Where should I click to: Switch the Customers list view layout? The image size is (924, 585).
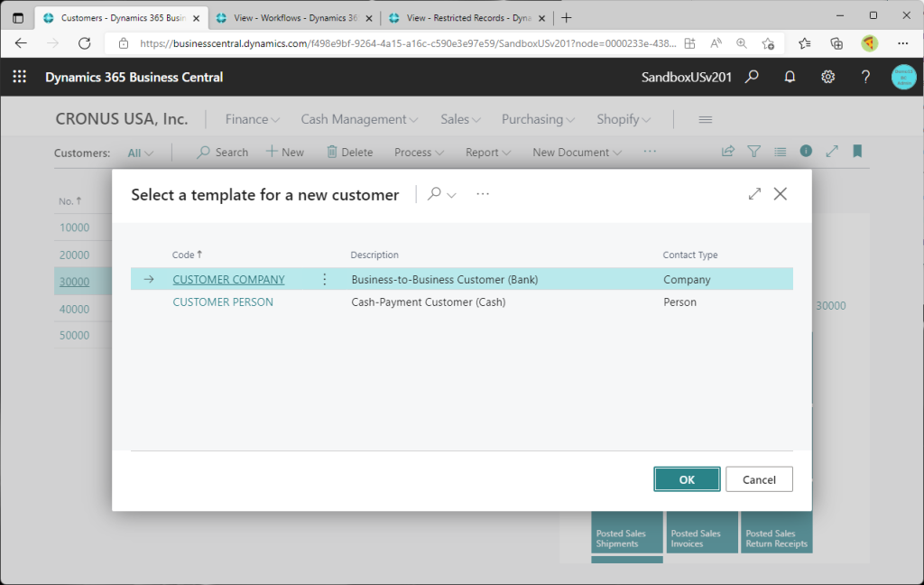[781, 153]
